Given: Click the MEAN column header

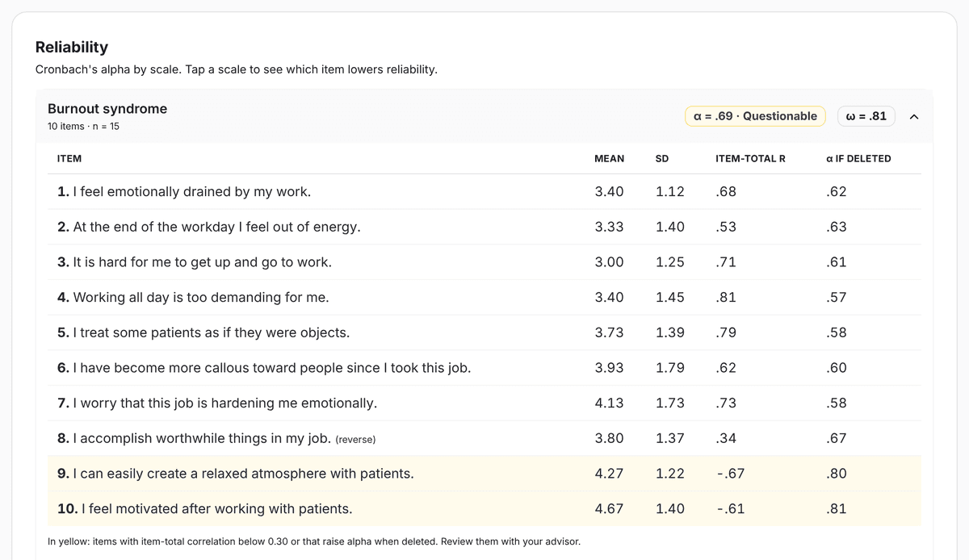Looking at the screenshot, I should tap(609, 159).
